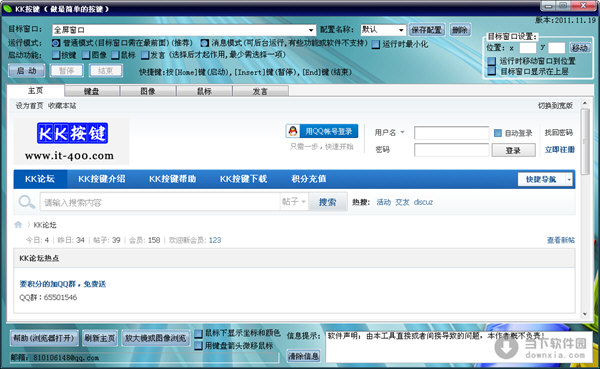Click the 放大镜或图像浏览 button
Image resolution: width=600 pixels, height=369 pixels.
point(156,338)
